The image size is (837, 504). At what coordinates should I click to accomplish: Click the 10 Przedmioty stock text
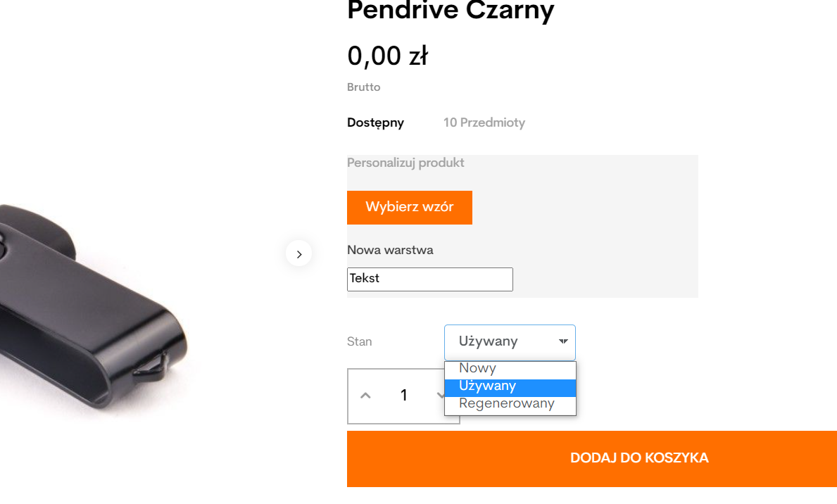click(484, 122)
